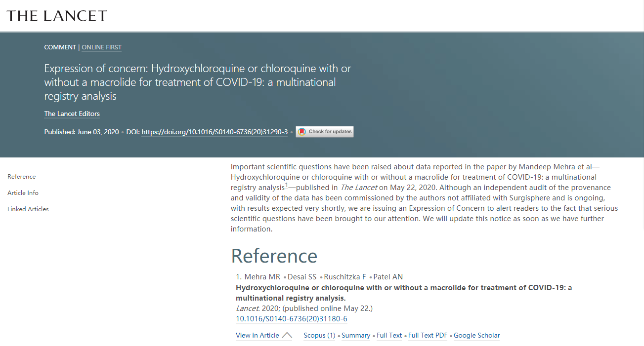Open Article Info from the sidebar
644x346 pixels.
23,193
